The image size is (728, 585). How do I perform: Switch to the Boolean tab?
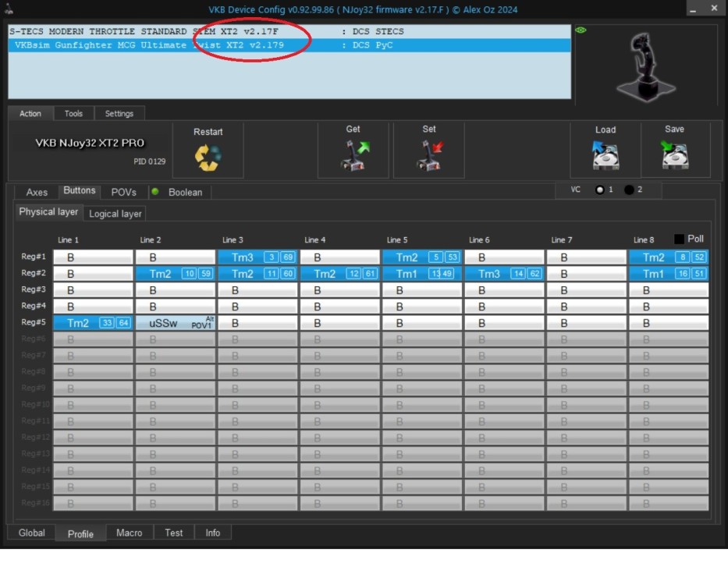[185, 192]
